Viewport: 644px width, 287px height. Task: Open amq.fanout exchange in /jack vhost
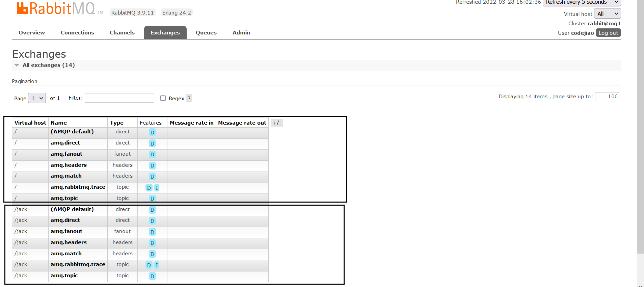click(x=66, y=231)
